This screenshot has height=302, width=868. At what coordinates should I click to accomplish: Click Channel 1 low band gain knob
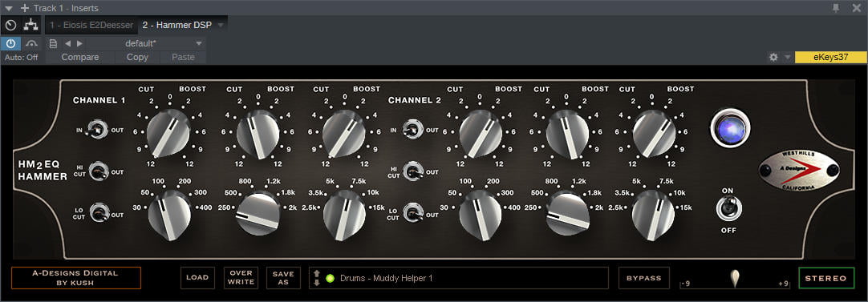168,133
